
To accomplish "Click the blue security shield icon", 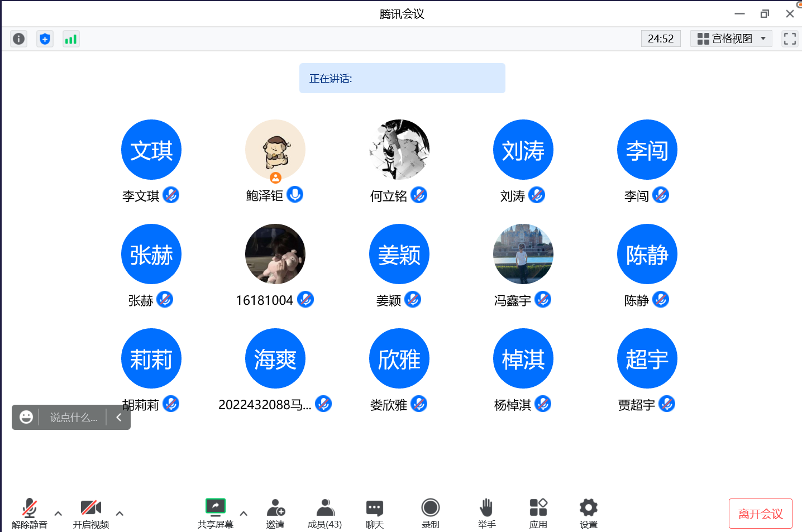I will (x=45, y=39).
